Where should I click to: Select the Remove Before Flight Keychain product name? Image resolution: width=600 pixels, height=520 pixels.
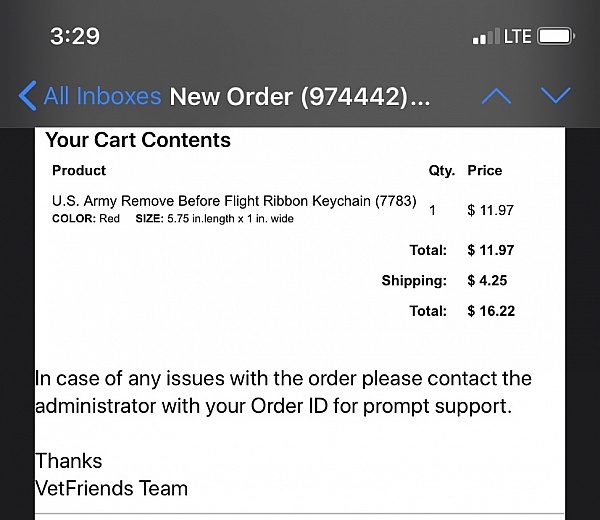[x=234, y=201]
